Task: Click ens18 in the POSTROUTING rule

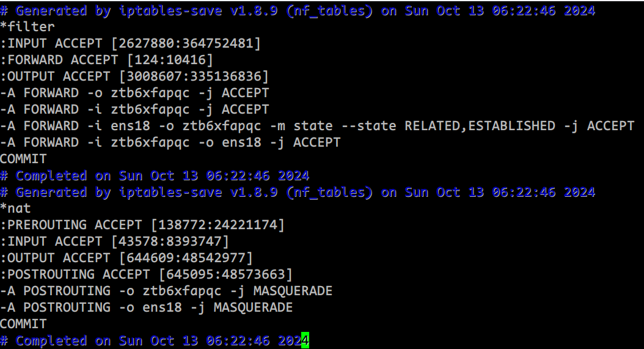Action: click(161, 307)
